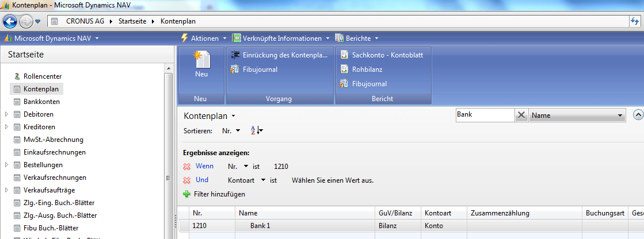Click Einrückung des Kontenplans action
Viewport: 644px width, 239px height.
[x=279, y=55]
